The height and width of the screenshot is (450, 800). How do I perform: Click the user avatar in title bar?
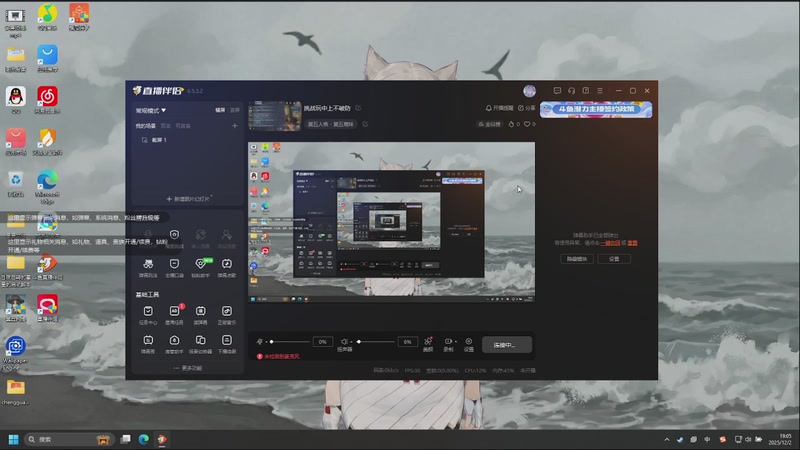[530, 91]
